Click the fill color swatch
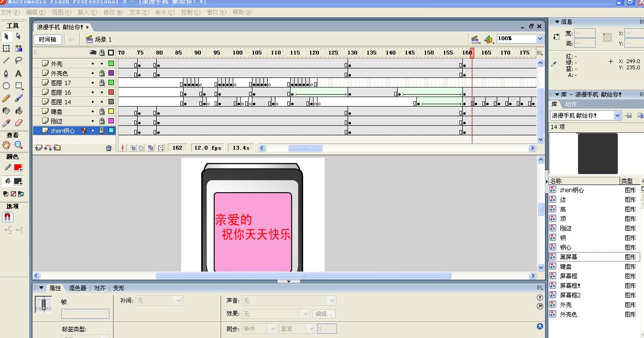The image size is (644, 338). click(18, 181)
